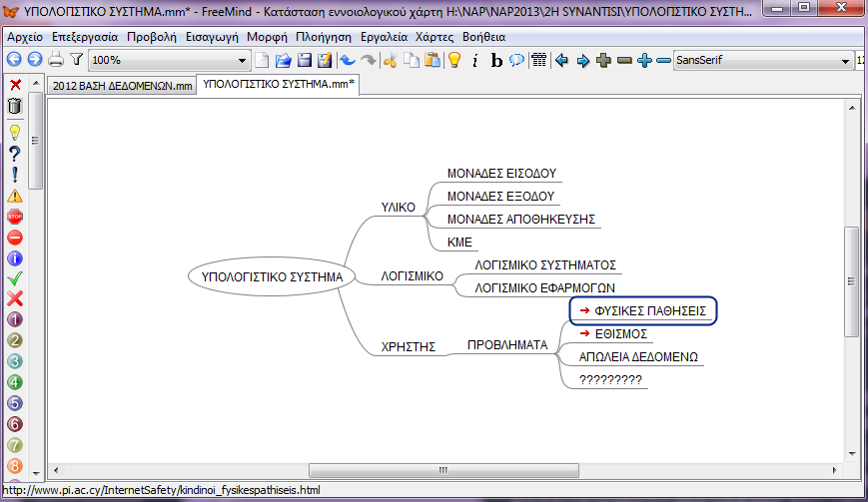Add the exclamation mark icon
The width and height of the screenshot is (868, 502).
pyautogui.click(x=15, y=175)
